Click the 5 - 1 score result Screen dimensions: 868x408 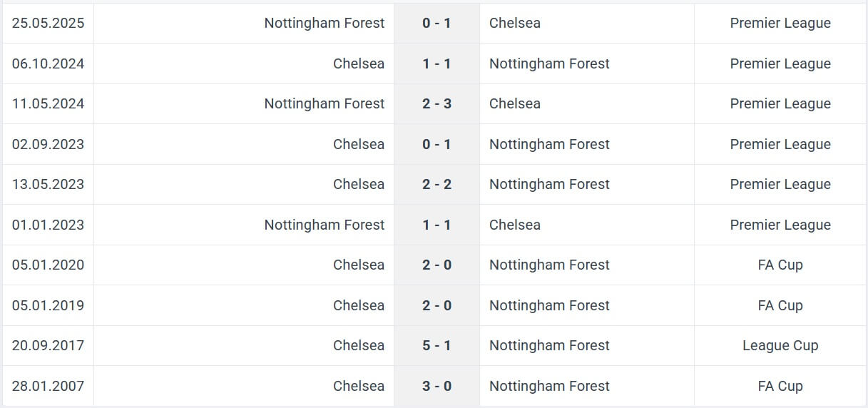[x=436, y=345]
